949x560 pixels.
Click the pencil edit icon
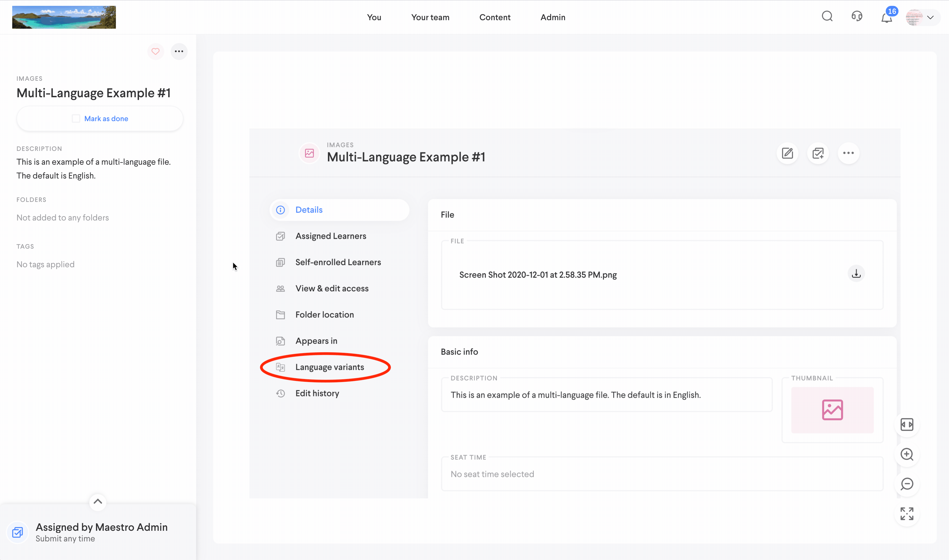click(x=787, y=153)
